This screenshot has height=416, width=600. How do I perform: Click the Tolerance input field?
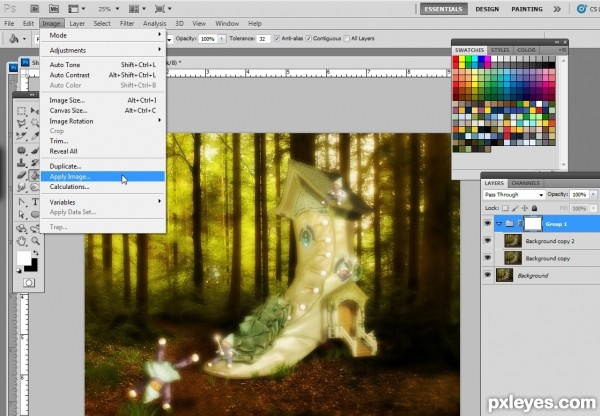tap(263, 39)
